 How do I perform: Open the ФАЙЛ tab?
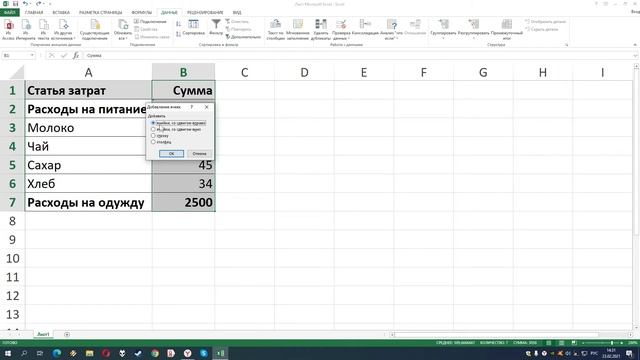point(9,12)
